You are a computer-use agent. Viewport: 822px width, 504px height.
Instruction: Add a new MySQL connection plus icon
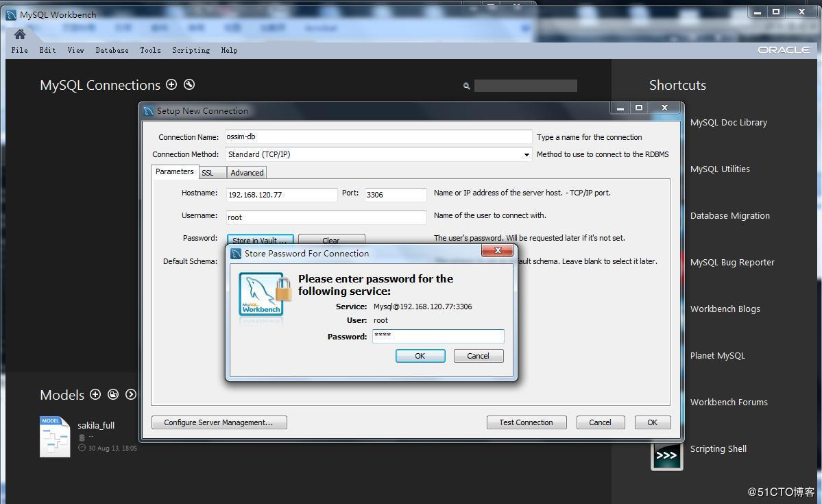tap(171, 84)
